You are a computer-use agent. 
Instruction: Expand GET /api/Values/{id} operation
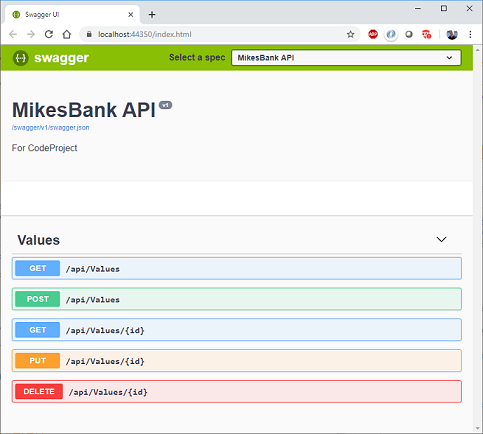237,330
